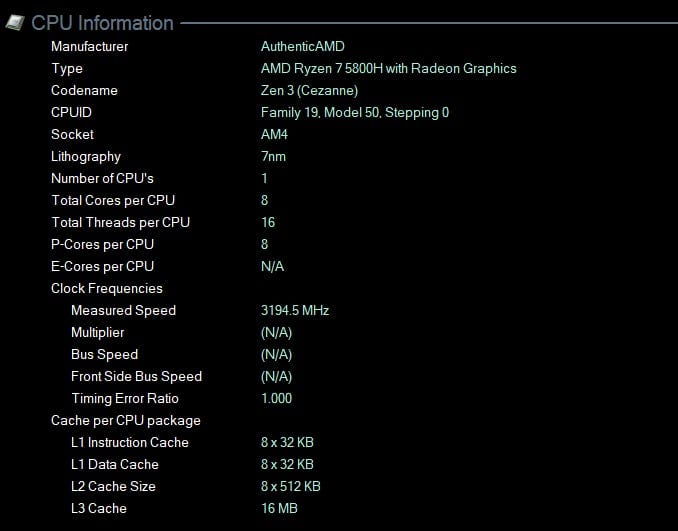678x531 pixels.
Task: Click the AM4 socket value
Action: tap(274, 134)
